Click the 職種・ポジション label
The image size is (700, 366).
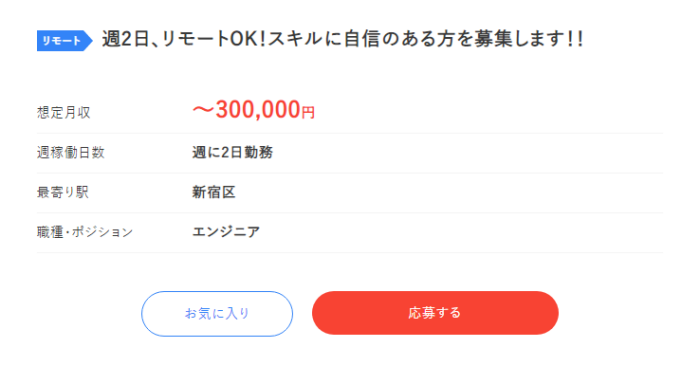coord(85,232)
